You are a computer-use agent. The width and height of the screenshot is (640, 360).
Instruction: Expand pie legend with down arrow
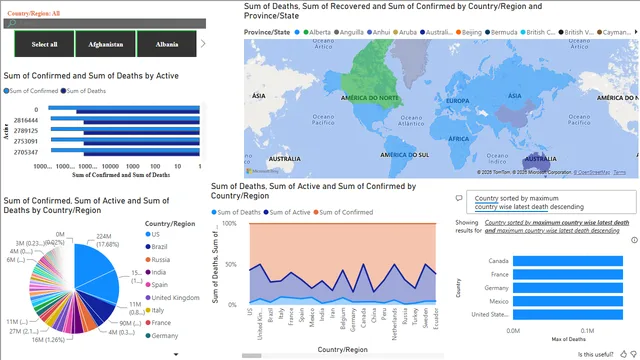pyautogui.click(x=176, y=354)
